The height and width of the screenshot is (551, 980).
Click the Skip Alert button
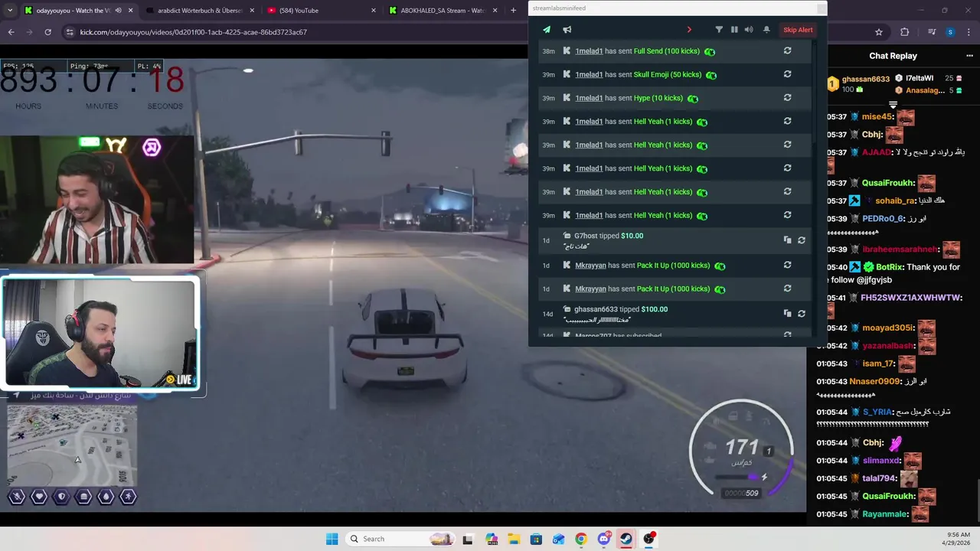(798, 30)
